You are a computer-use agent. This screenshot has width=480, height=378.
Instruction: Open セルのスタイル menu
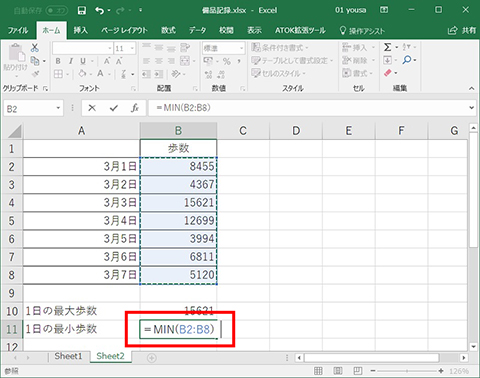pos(278,73)
